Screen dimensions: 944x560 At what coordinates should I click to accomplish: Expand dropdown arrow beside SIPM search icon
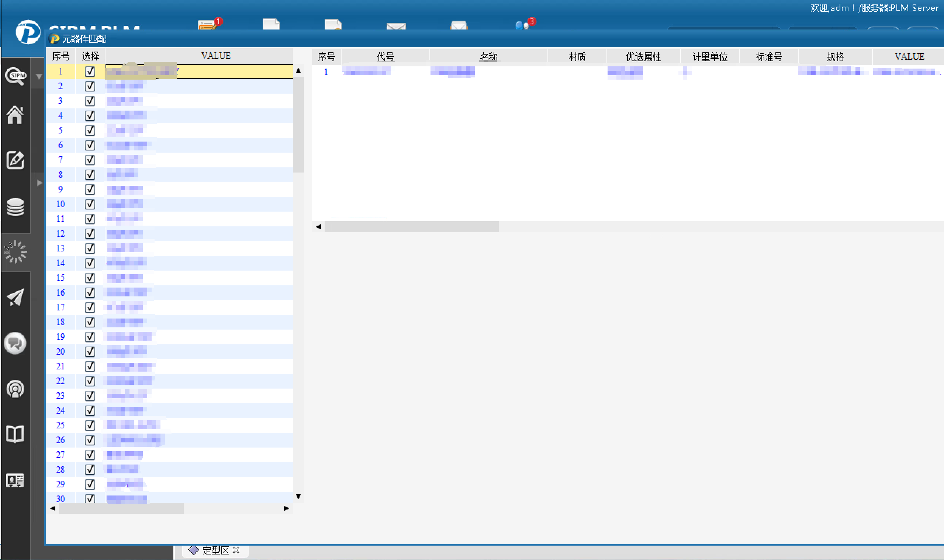coord(39,76)
